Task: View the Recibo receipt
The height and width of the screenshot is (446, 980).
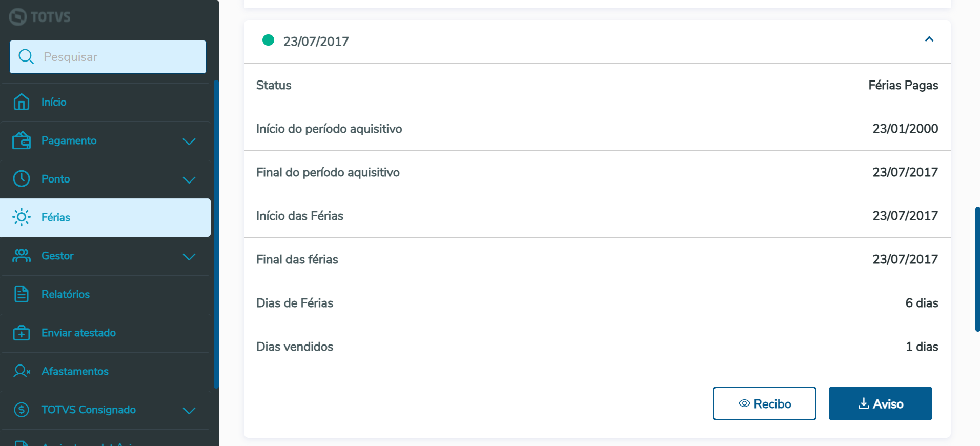Action: [764, 403]
